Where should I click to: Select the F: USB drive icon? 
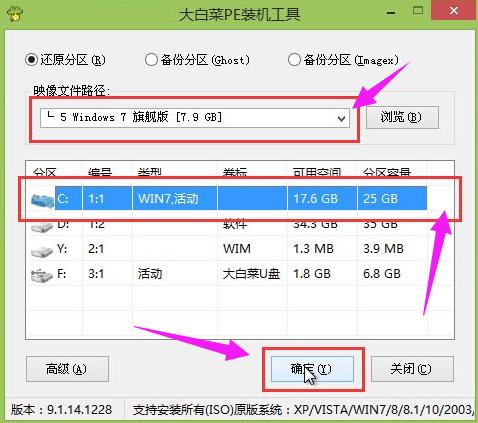(x=42, y=275)
